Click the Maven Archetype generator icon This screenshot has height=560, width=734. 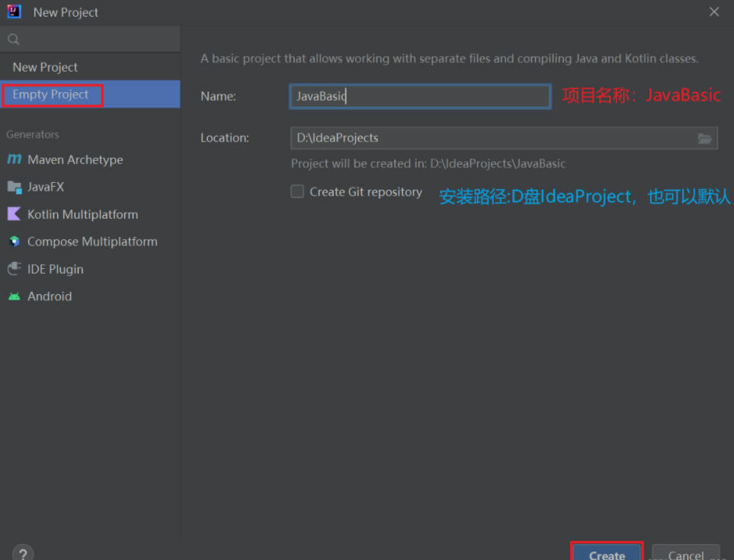click(x=14, y=160)
